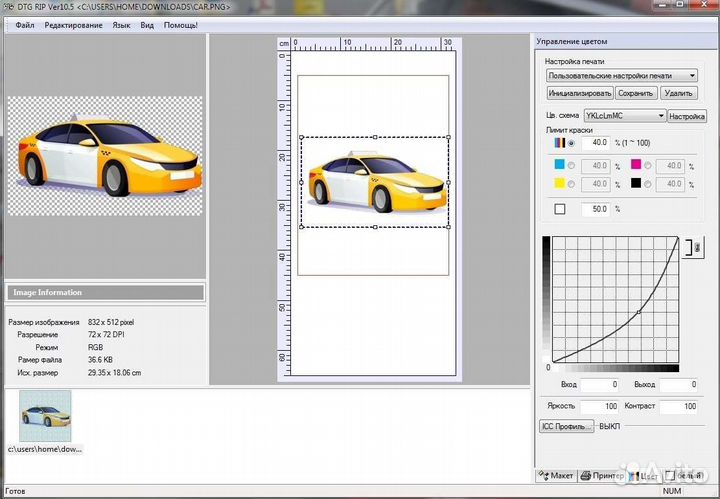Switch to the Принтер tab
The image size is (720, 499).
click(603, 476)
